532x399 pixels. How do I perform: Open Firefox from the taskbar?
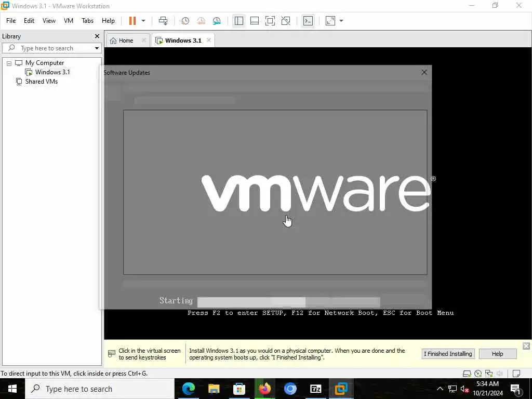(x=264, y=389)
